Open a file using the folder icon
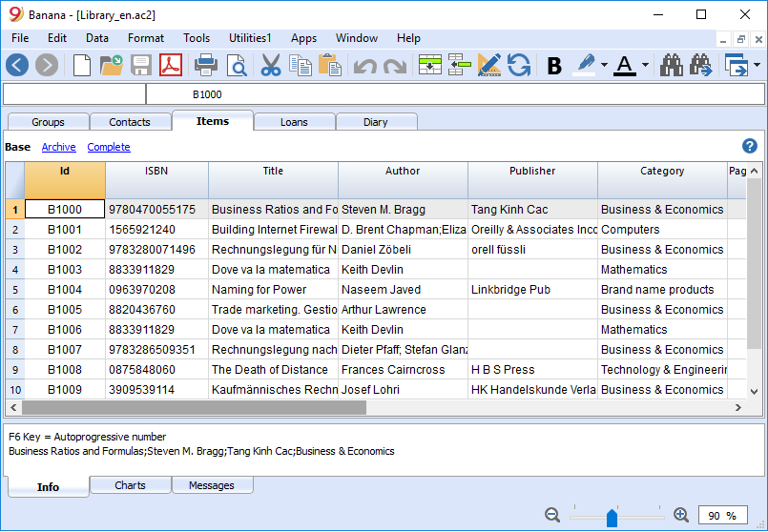This screenshot has width=768, height=532. pyautogui.click(x=112, y=65)
